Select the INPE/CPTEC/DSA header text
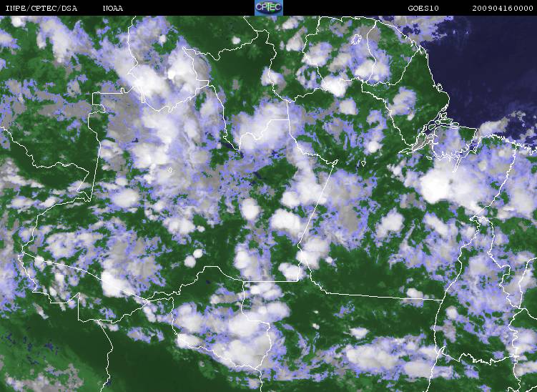 point(41,8)
